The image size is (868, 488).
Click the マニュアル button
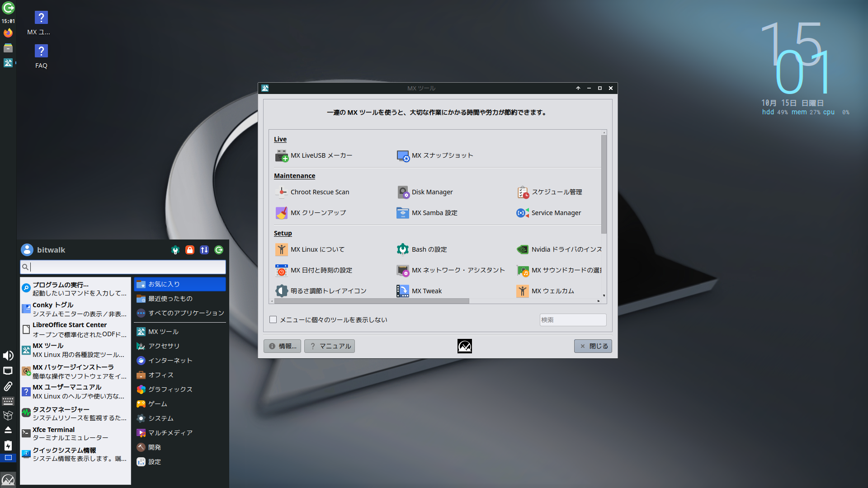(330, 346)
